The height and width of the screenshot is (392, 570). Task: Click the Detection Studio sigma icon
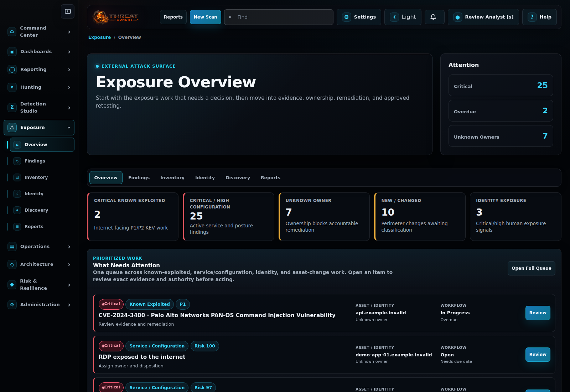point(12,107)
